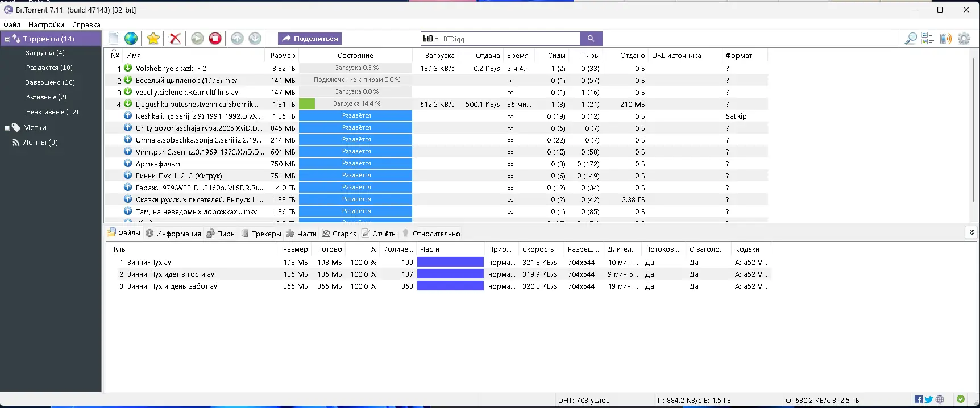
Task: Open the Настройки menu
Action: (46, 24)
